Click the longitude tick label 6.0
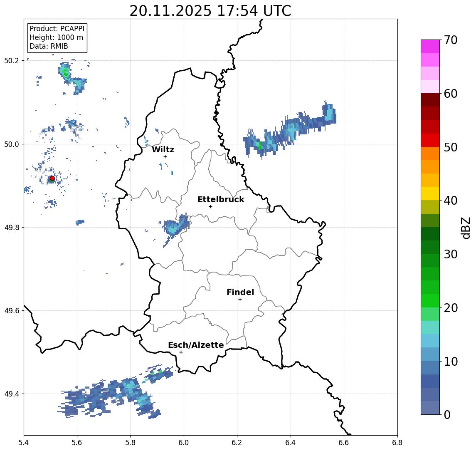 click(184, 443)
